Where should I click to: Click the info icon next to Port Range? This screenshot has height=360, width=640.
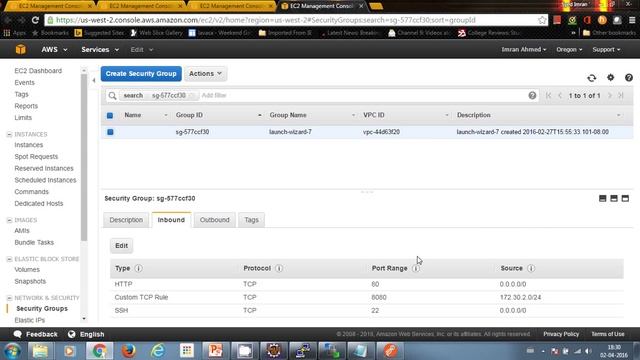click(416, 268)
